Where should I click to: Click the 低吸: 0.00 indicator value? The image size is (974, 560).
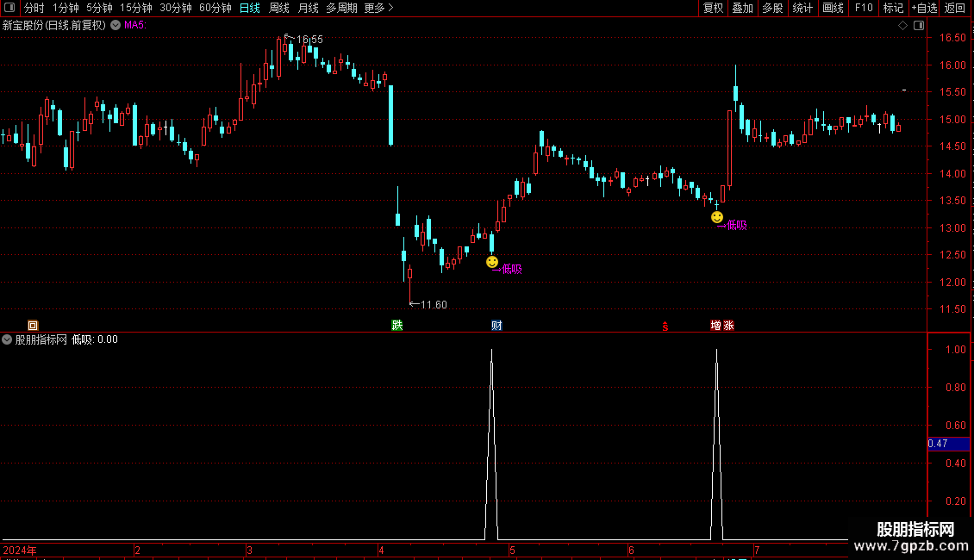click(x=95, y=339)
